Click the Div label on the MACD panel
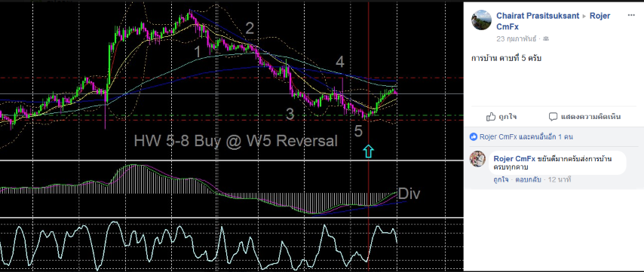This screenshot has height=272, width=644. [409, 194]
